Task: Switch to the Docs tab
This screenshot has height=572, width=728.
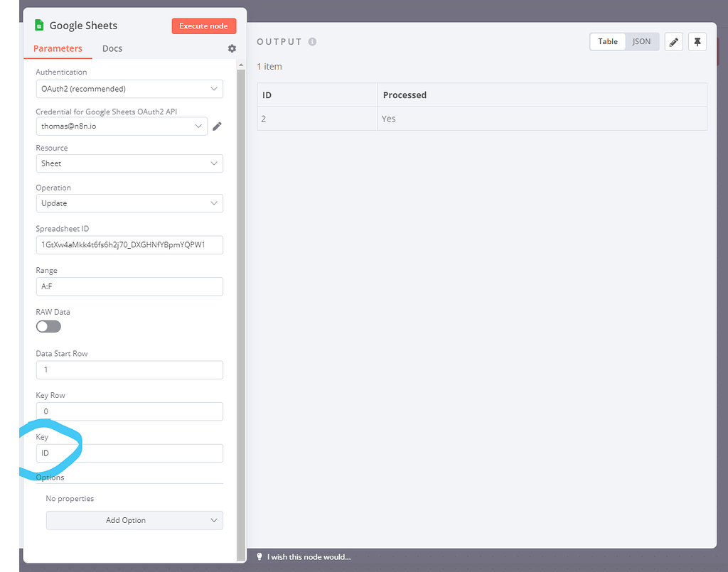Action: coord(112,48)
